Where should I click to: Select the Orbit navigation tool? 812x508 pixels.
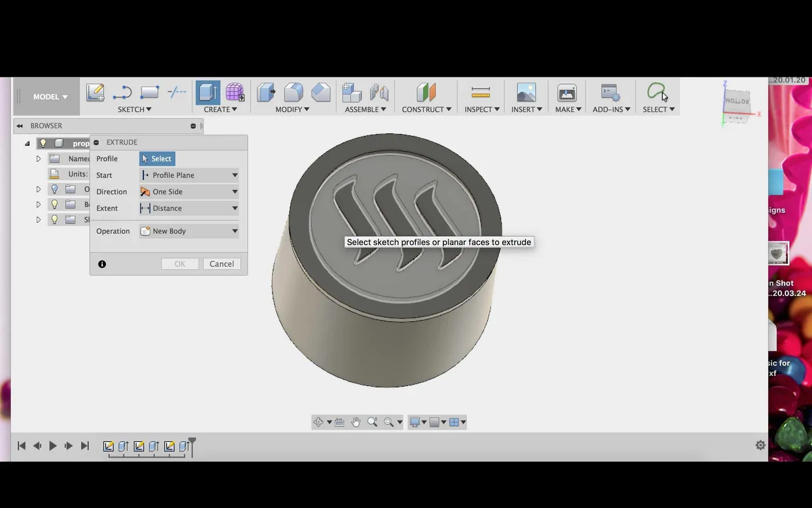(x=318, y=422)
